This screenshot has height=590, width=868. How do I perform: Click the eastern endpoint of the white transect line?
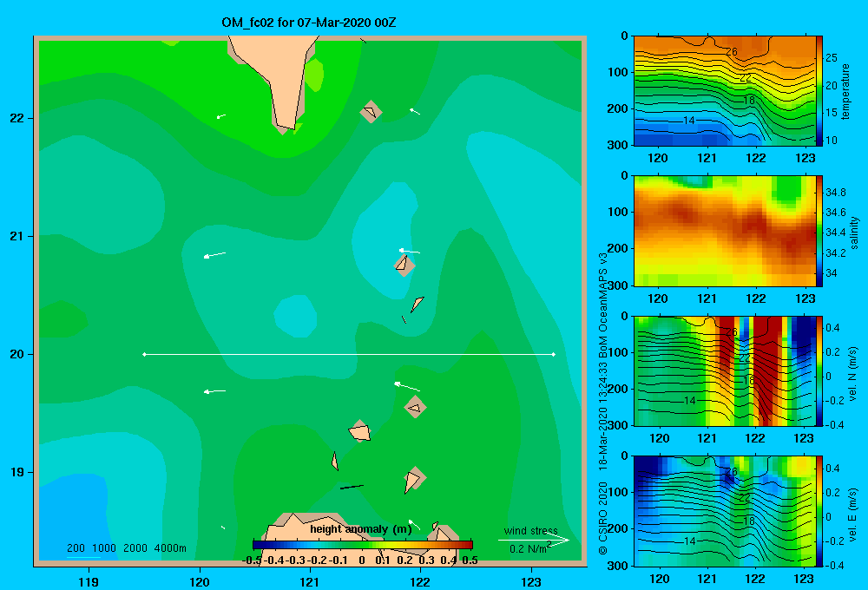(554, 354)
